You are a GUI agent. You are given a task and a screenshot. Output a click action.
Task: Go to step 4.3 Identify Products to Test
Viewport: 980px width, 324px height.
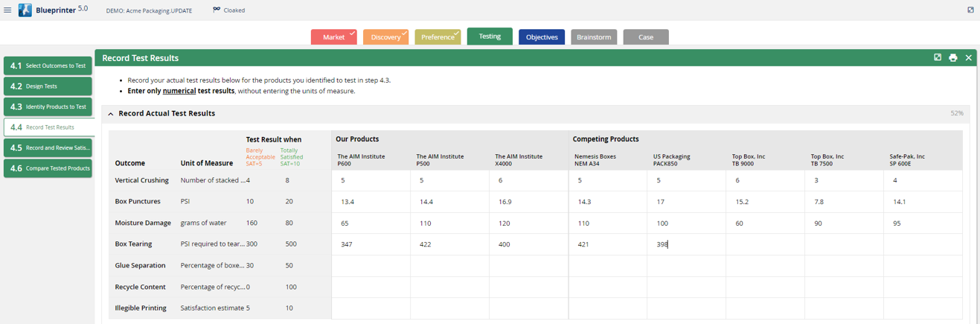point(48,107)
